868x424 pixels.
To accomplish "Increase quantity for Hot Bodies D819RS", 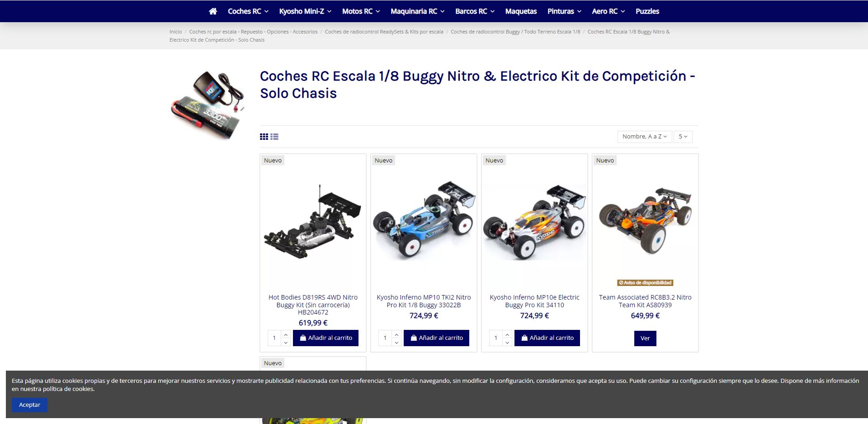I will tap(286, 334).
